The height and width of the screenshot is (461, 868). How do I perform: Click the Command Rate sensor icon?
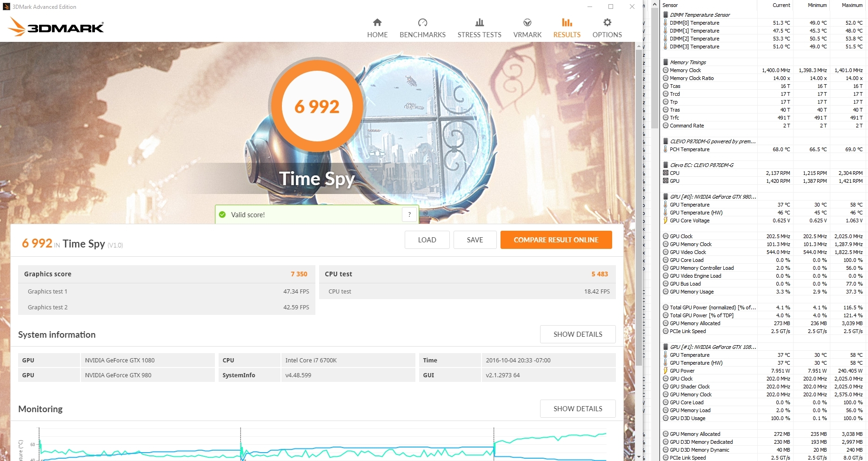tap(666, 126)
